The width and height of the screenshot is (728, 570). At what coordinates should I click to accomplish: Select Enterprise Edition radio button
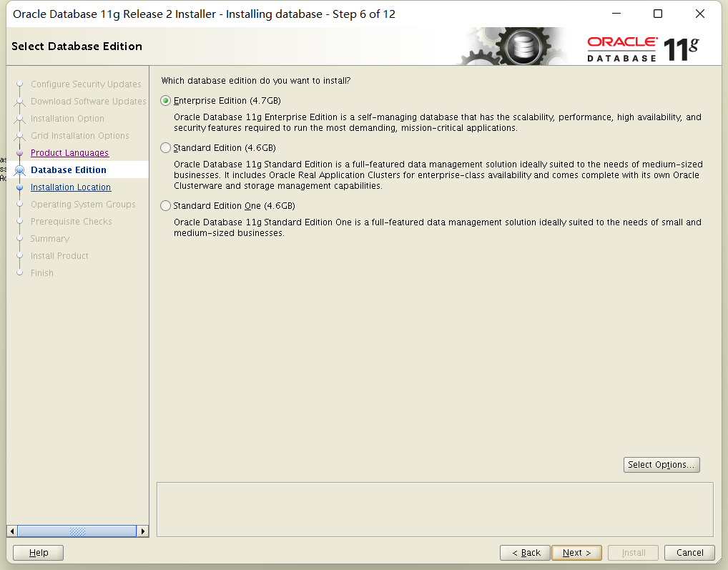[x=165, y=101]
